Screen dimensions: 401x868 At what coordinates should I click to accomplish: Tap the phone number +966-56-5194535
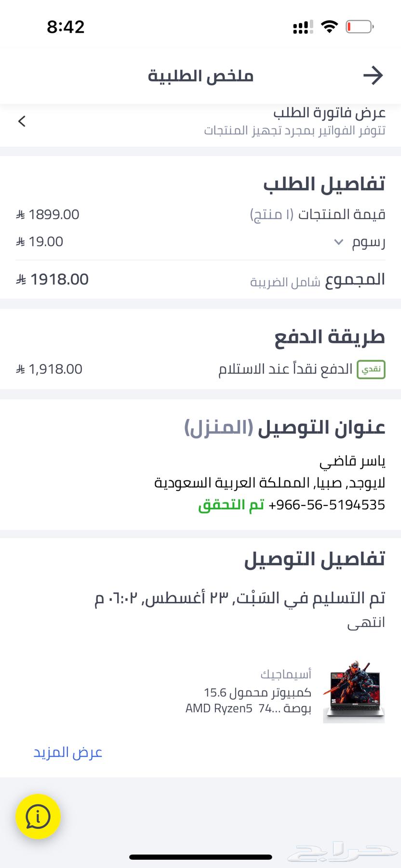[327, 505]
